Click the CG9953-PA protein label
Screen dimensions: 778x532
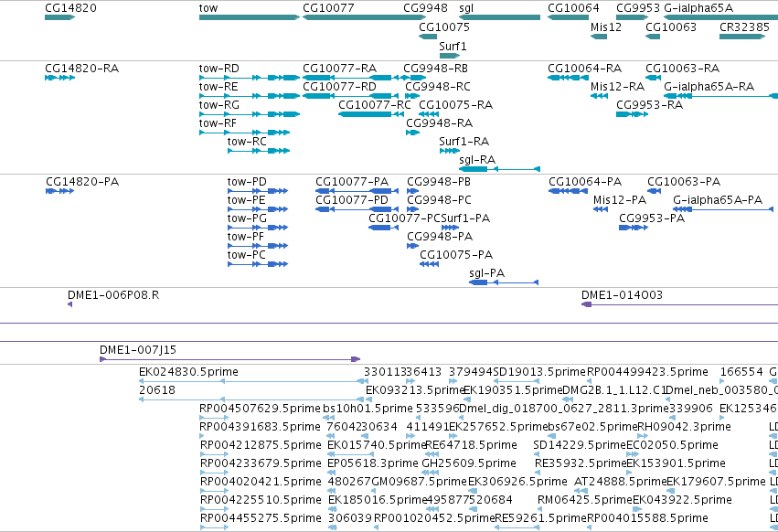[x=652, y=218]
